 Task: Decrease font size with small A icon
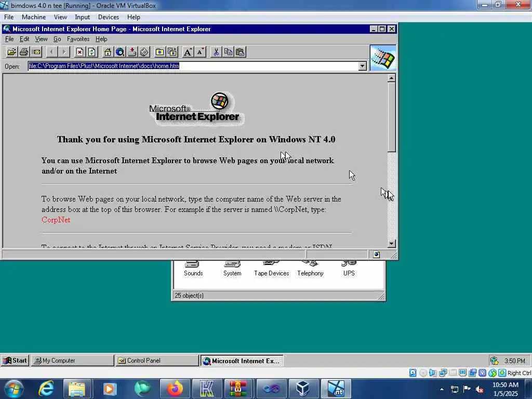pyautogui.click(x=200, y=52)
